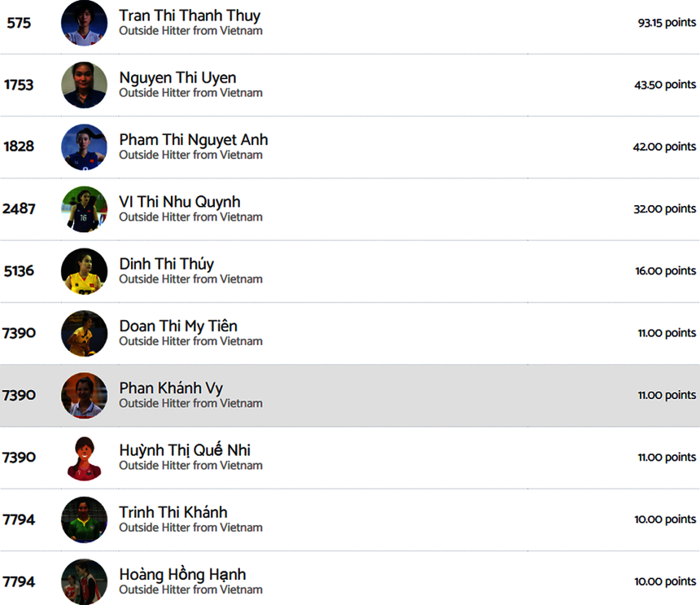700x605 pixels.
Task: Open Nguyen Thi Uyen's avatar picture
Action: click(84, 85)
